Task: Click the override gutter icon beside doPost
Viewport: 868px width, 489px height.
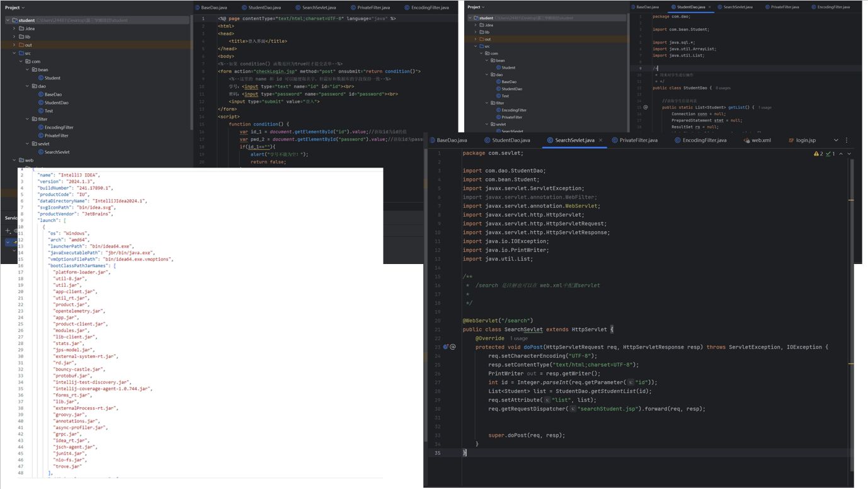Action: click(446, 347)
